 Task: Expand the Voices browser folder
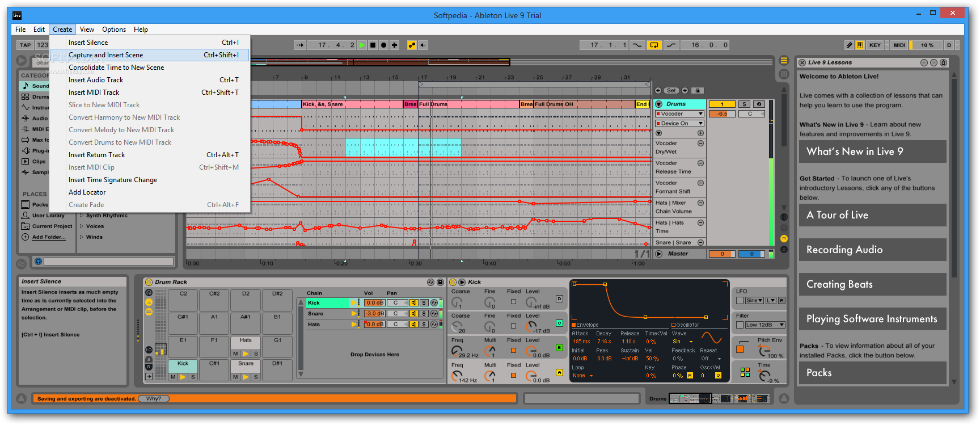point(82,226)
